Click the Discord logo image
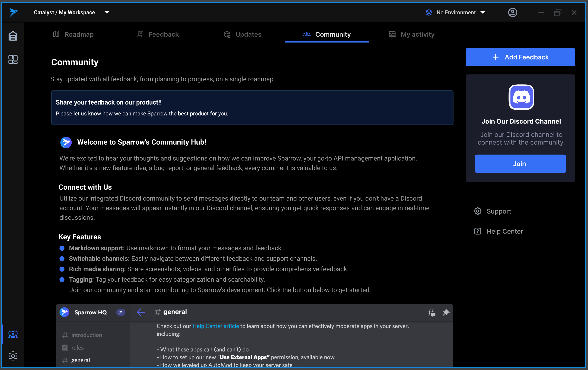 coord(521,97)
